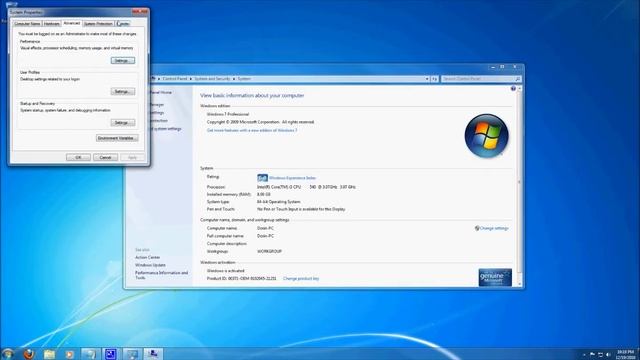640x360 pixels.
Task: Click the refresh icon beside the address bar
Action: pos(434,79)
